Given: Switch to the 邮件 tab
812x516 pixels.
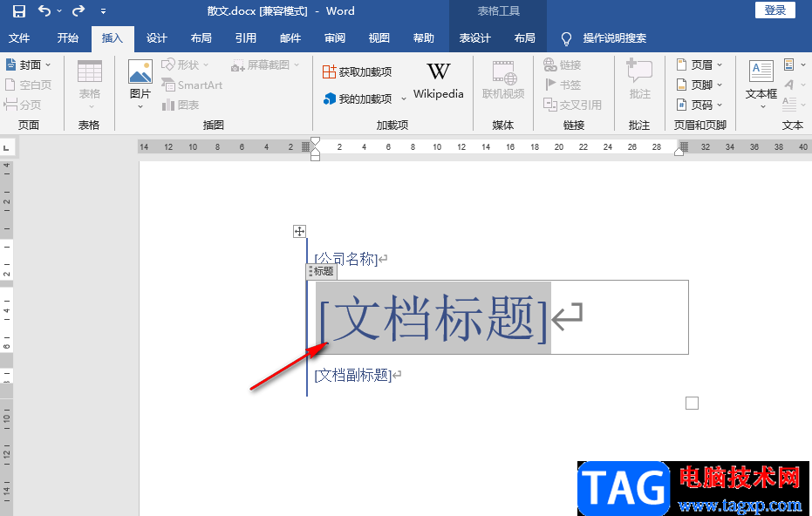Looking at the screenshot, I should [290, 37].
